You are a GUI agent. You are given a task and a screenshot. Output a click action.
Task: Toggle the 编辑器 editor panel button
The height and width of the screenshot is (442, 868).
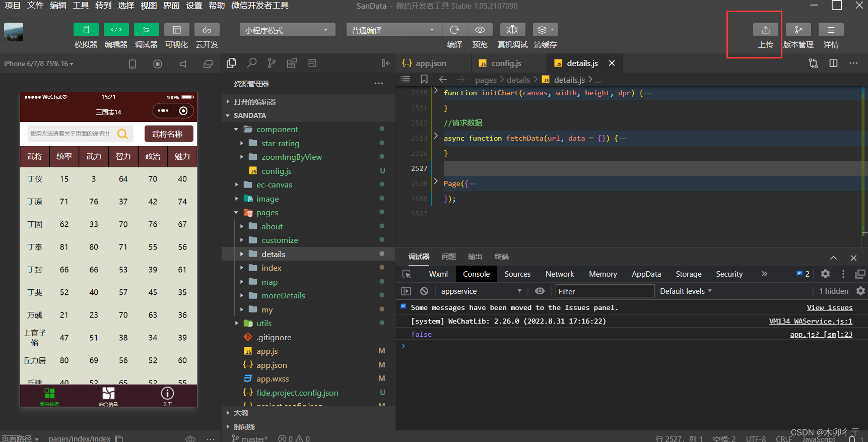[116, 30]
